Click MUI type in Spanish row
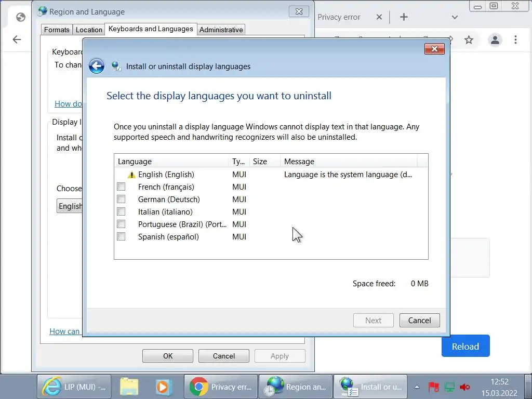The image size is (532, 399). (x=239, y=237)
